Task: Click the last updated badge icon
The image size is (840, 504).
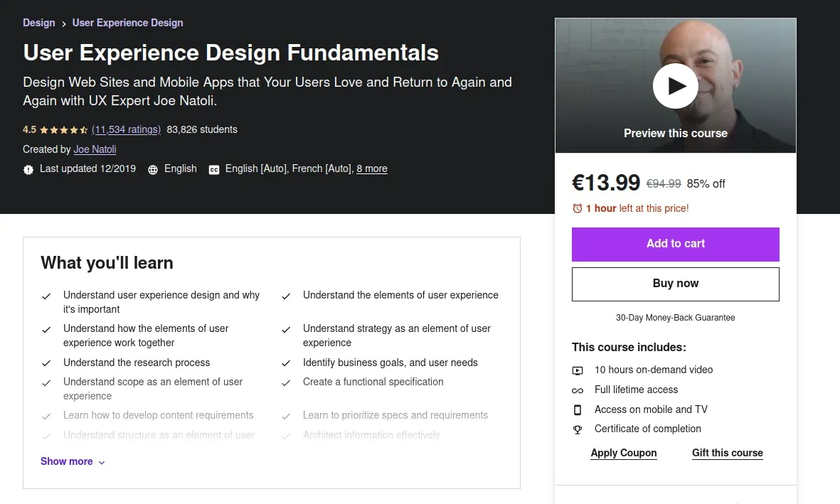Action: 28,169
